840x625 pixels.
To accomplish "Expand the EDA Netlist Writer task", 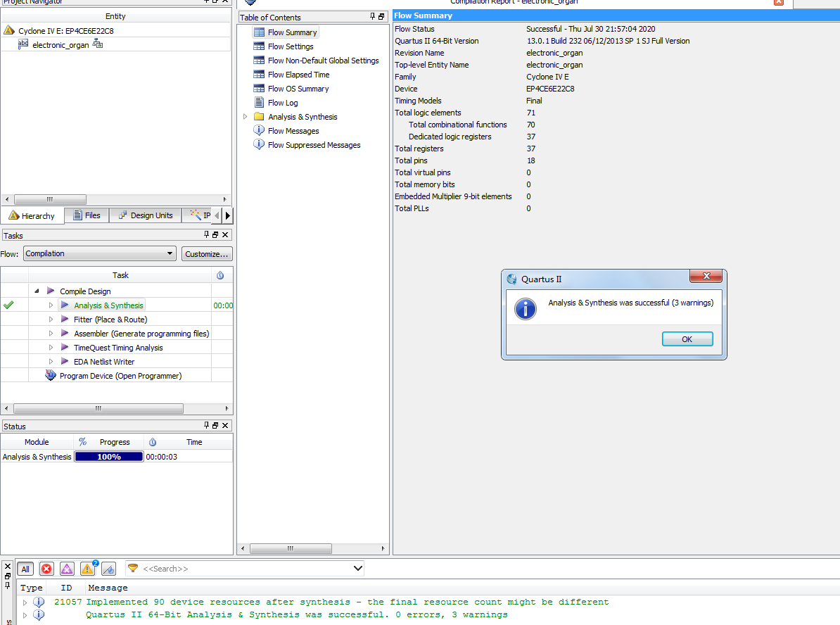I will tap(51, 361).
